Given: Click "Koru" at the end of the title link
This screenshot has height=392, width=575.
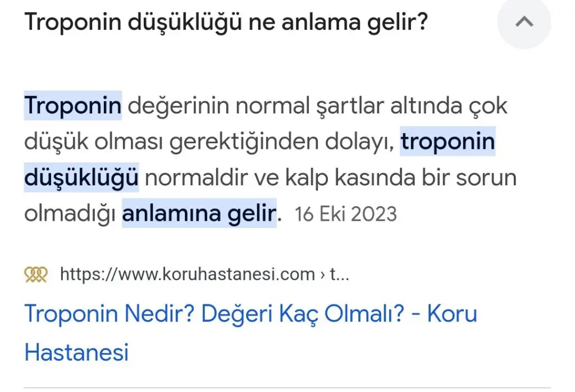Looking at the screenshot, I should (x=452, y=314).
